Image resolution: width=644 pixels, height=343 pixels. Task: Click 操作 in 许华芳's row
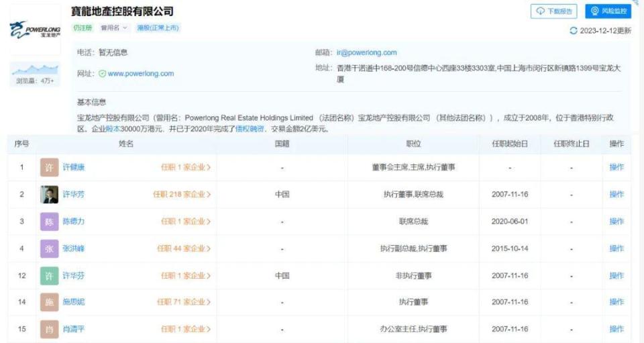tap(616, 194)
